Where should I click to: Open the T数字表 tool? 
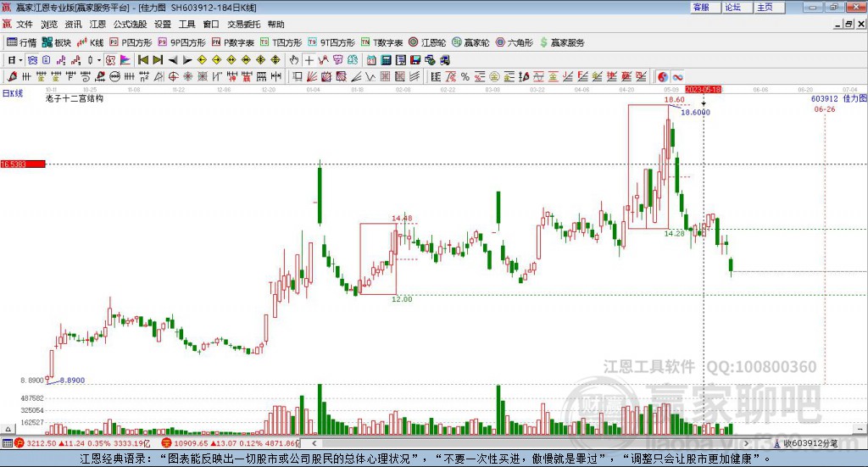(x=382, y=42)
